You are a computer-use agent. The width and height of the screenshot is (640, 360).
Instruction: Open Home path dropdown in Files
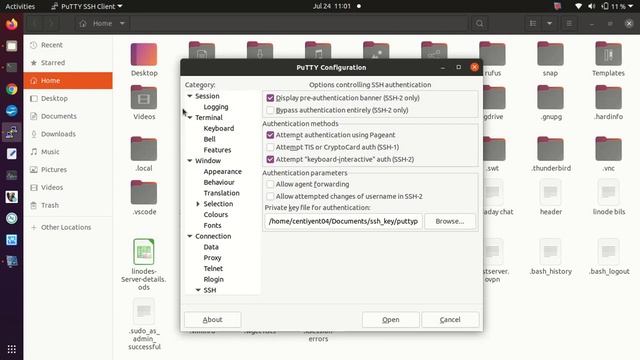point(122,24)
